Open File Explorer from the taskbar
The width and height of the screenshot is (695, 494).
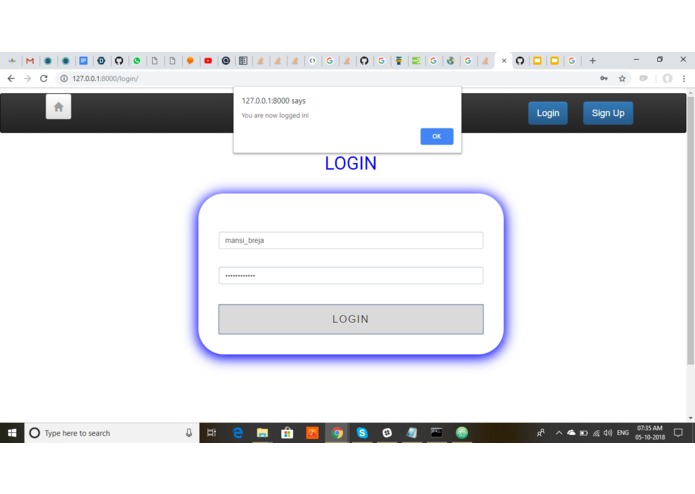pyautogui.click(x=262, y=433)
